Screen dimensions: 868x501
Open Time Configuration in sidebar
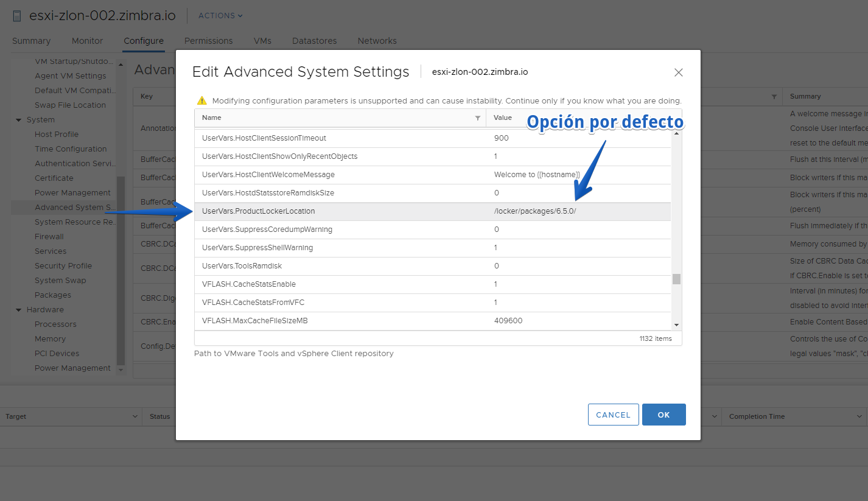(71, 149)
